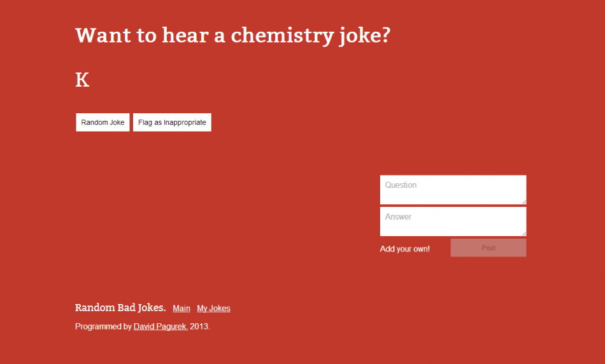Image resolution: width=605 pixels, height=364 pixels.
Task: Click the year "2013" in the footer
Action: pyautogui.click(x=198, y=326)
